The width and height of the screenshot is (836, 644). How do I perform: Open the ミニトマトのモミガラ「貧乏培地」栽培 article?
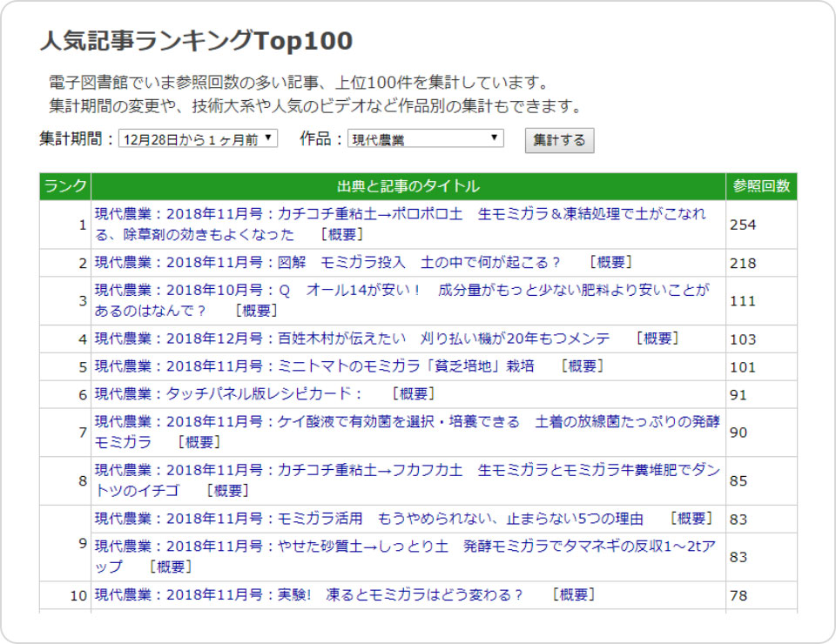point(314,366)
